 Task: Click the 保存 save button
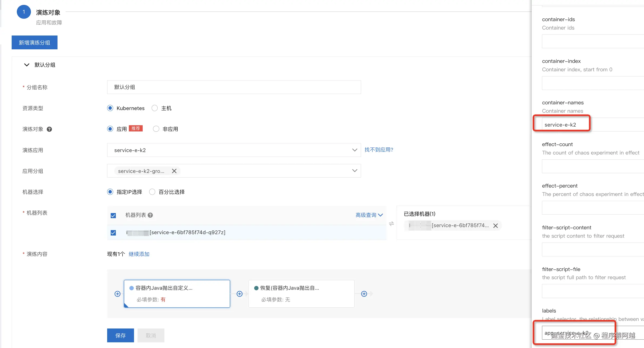(x=120, y=336)
